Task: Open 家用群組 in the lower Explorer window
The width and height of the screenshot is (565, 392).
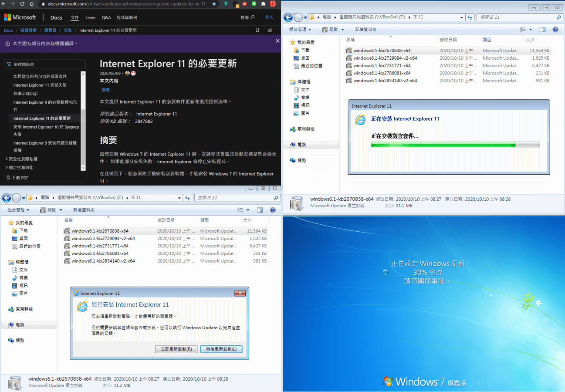Action: [x=20, y=309]
